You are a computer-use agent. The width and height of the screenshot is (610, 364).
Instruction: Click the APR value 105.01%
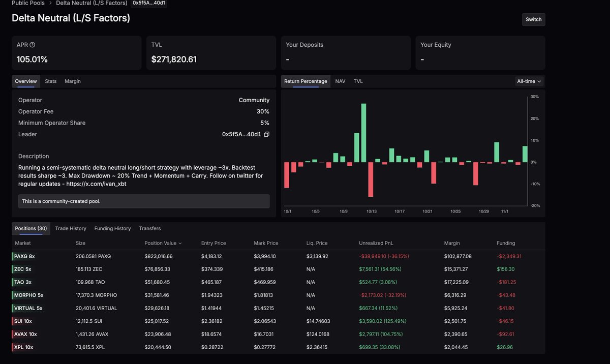(32, 59)
